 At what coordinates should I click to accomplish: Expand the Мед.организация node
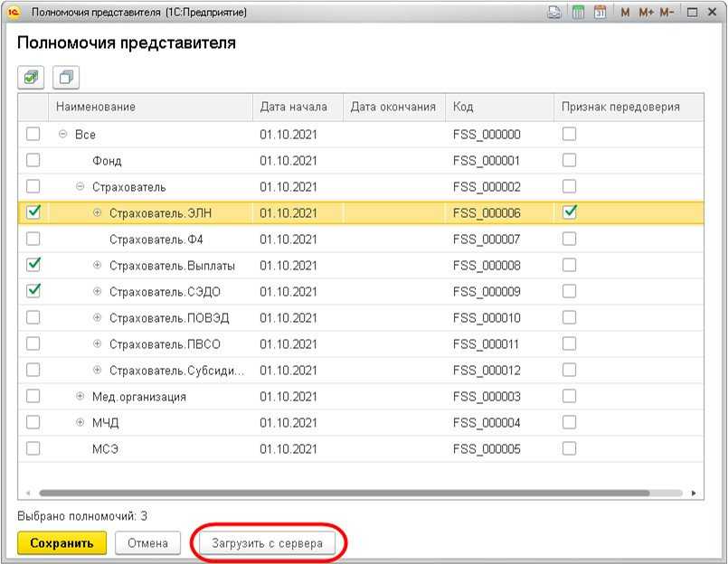coord(80,396)
